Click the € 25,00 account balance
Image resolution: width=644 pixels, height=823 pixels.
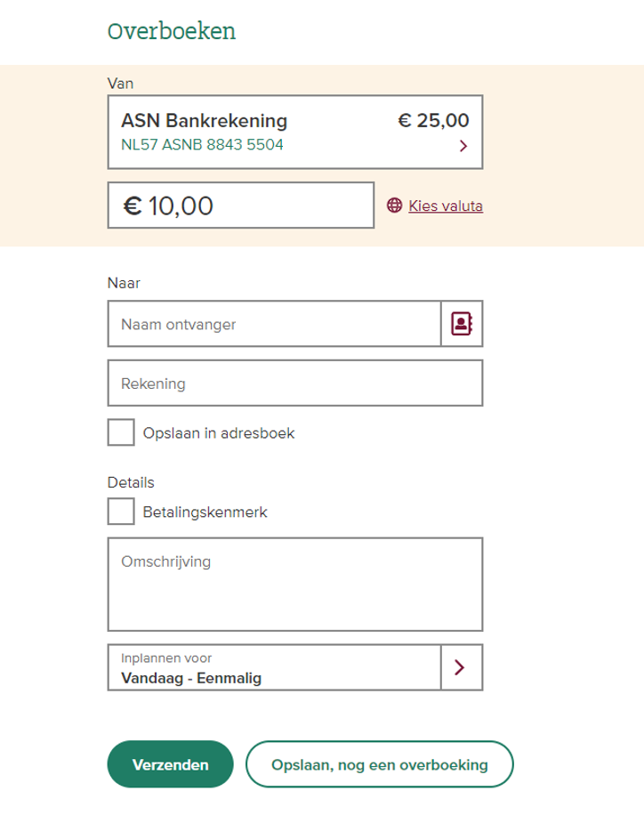coord(433,120)
